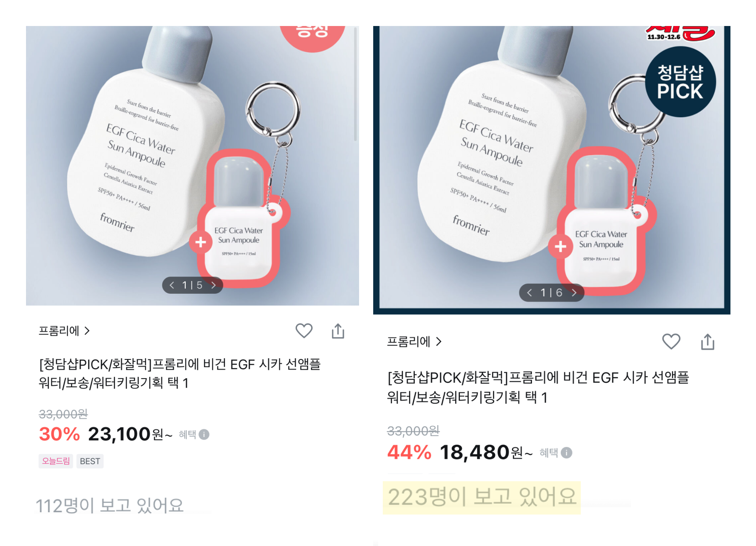Click the 청담샵 PICK badge on right image
This screenshot has width=756, height=546.
click(x=680, y=82)
